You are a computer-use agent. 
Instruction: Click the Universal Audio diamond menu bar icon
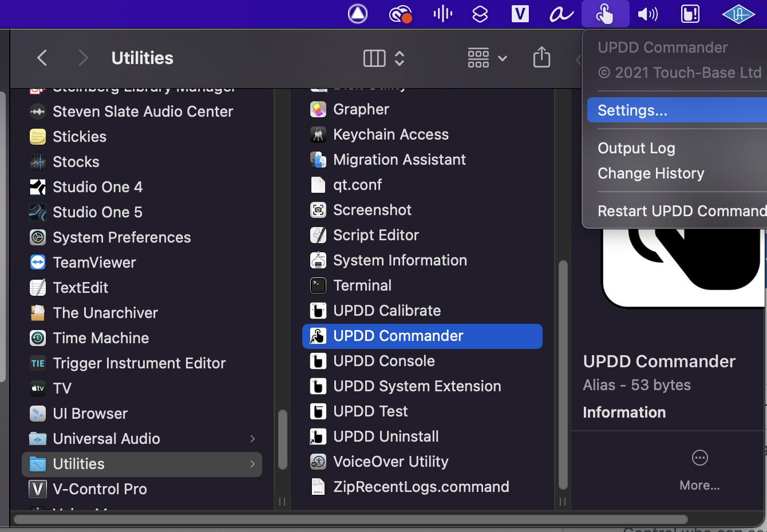click(x=738, y=13)
